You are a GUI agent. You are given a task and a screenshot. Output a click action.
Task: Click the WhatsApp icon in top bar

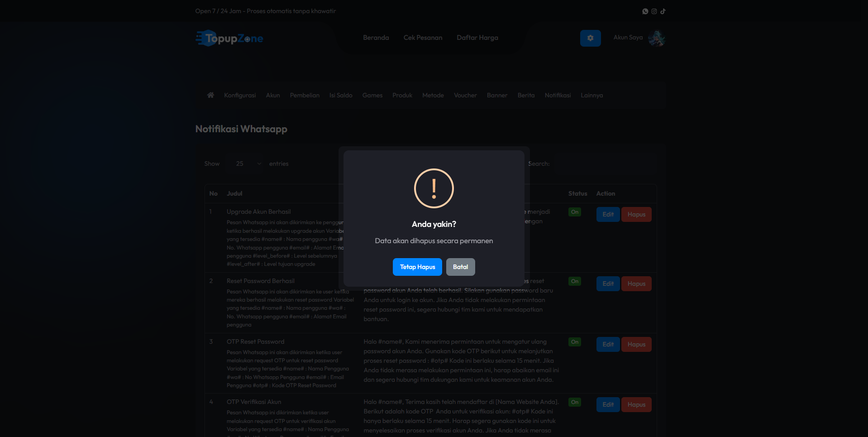645,11
